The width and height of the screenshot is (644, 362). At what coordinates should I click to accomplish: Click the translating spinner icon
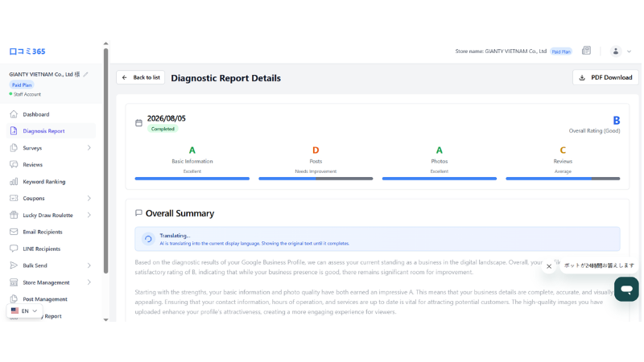[x=148, y=239]
